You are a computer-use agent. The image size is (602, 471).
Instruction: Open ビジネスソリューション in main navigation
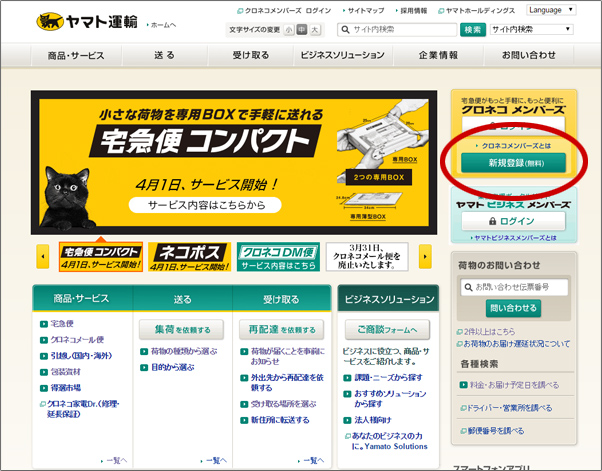(343, 55)
